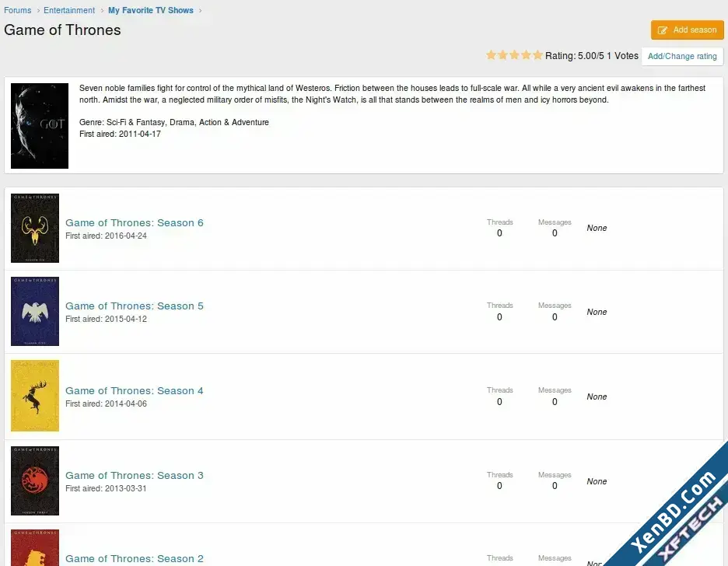
Task: Click the breadcrumb chevron after Entertainment
Action: point(102,11)
